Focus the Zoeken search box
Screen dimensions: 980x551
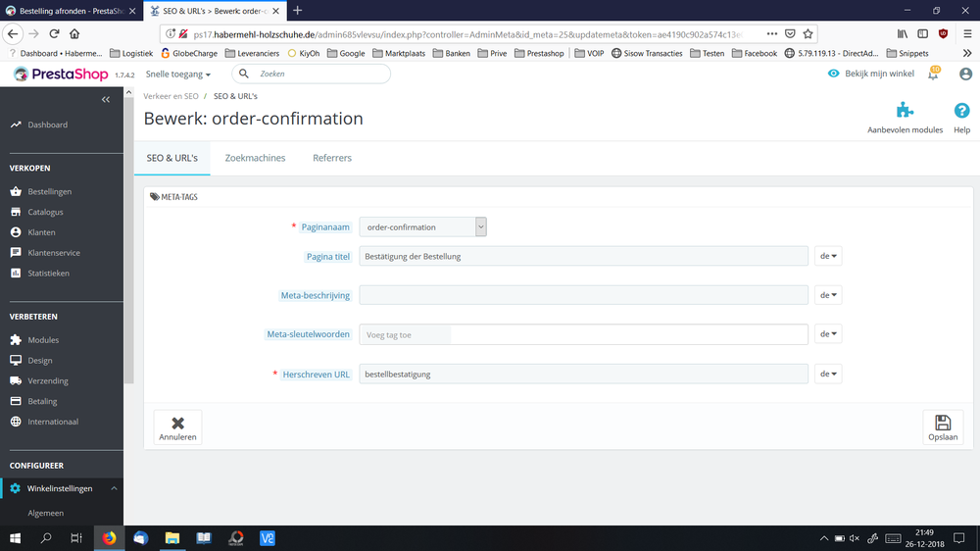[312, 74]
